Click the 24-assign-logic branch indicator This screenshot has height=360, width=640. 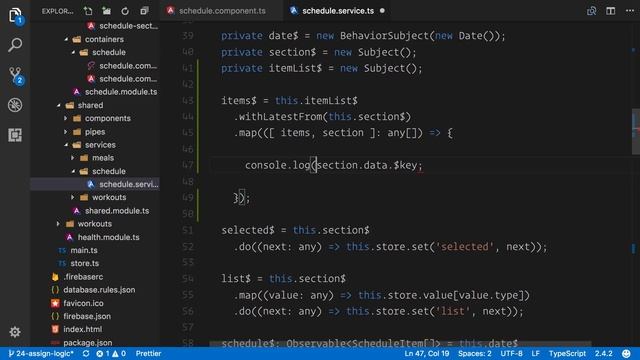(x=41, y=353)
